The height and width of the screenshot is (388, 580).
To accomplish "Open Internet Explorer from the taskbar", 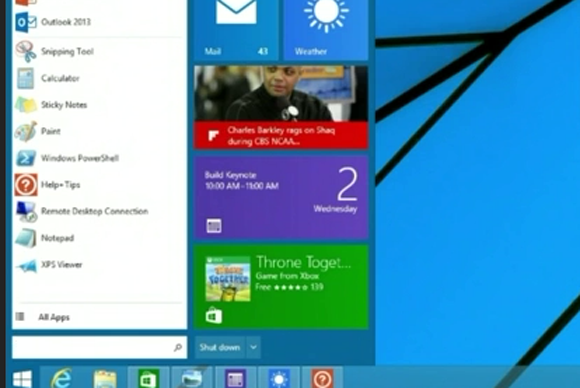I will point(61,378).
